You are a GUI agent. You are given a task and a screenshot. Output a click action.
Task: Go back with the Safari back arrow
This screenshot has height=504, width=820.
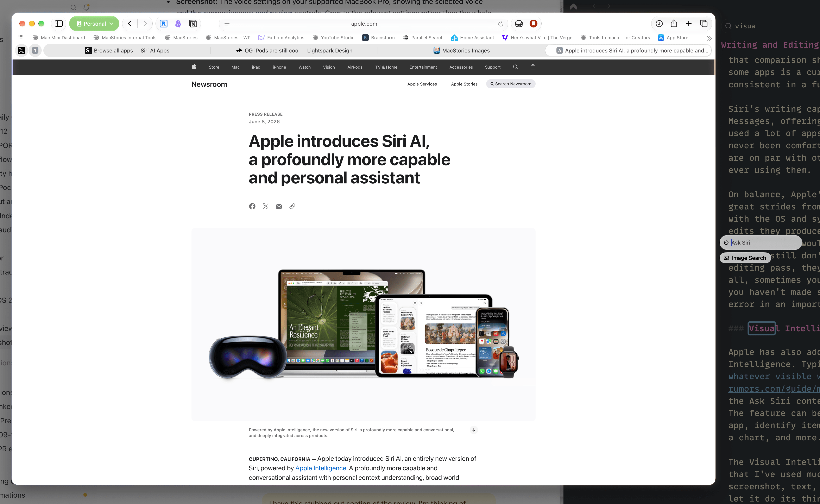130,24
